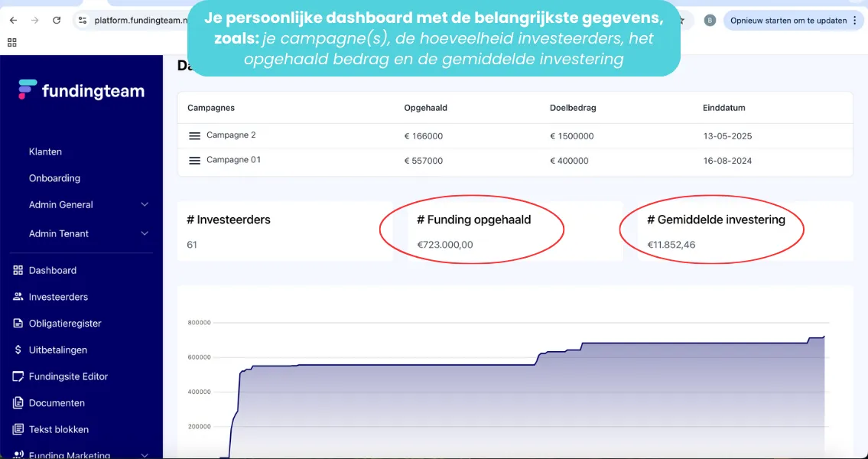Image resolution: width=868 pixels, height=459 pixels.
Task: Click the # Funding opgehaald title
Action: tap(474, 220)
